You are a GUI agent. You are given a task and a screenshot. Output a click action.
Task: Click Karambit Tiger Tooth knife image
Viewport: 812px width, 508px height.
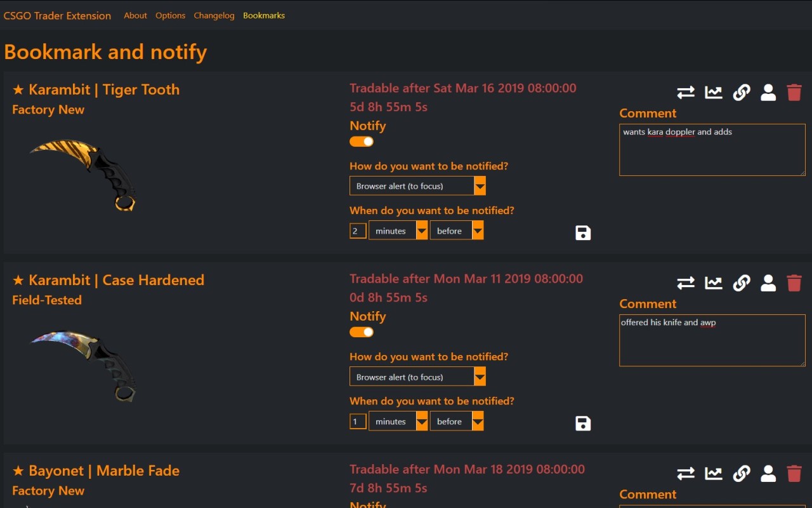[83, 175]
